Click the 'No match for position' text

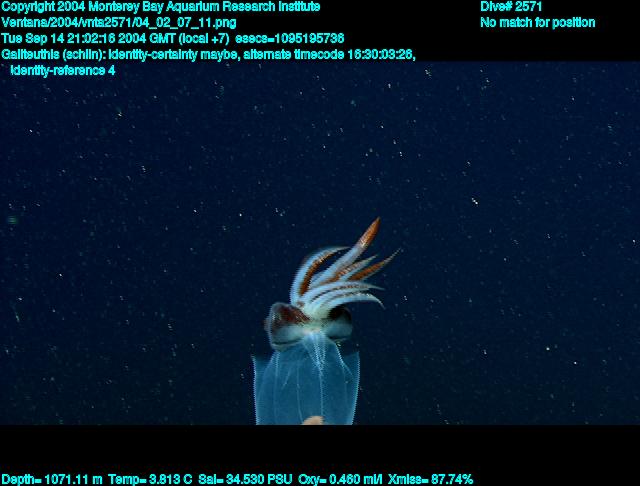coord(538,22)
